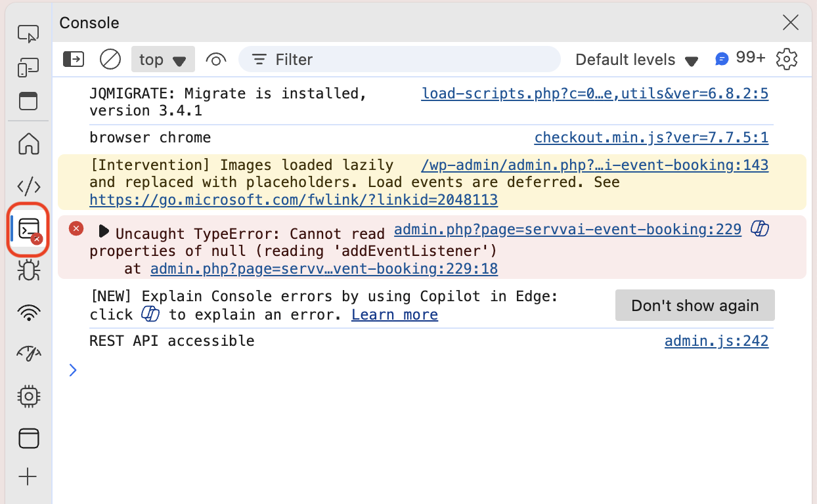Expand the Uncaught TypeError stack trace
The height and width of the screenshot is (504, 817).
coord(103,231)
